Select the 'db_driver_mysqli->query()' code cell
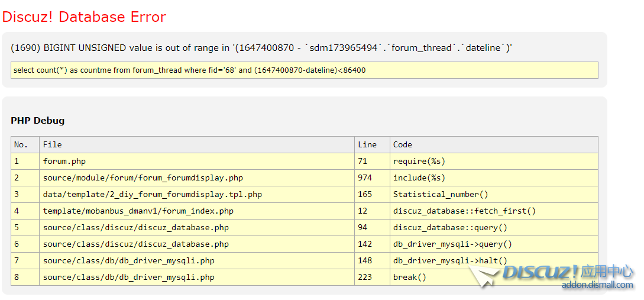The image size is (644, 300). coord(494,244)
